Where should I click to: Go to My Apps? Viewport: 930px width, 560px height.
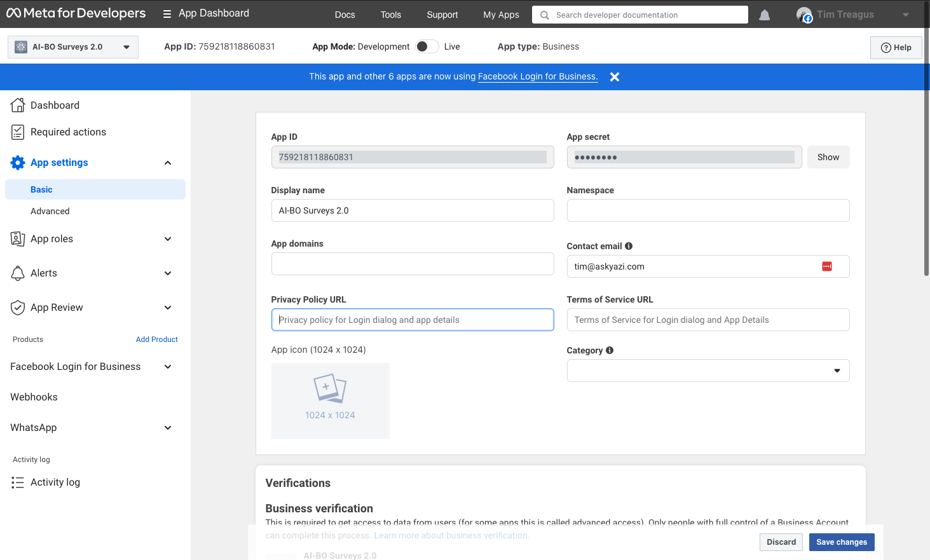coord(501,15)
